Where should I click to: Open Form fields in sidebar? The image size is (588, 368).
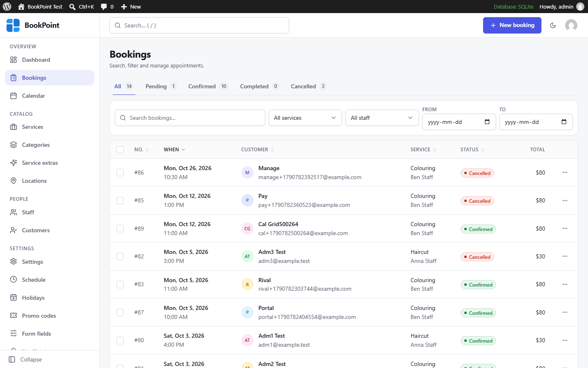point(49,334)
